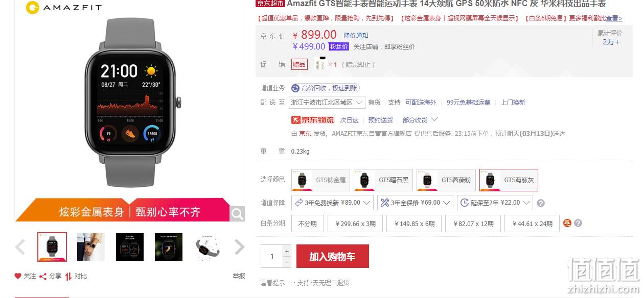Click the magnifier icon on product image

click(237, 214)
